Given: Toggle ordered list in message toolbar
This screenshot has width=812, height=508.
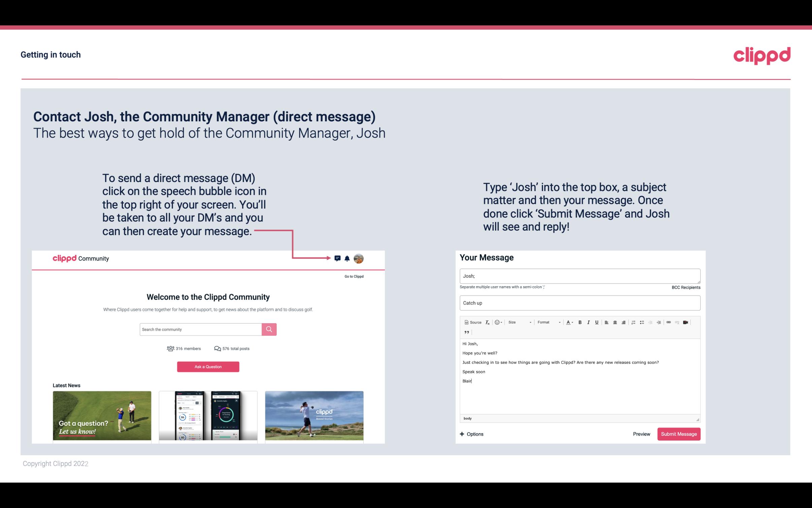Looking at the screenshot, I should (x=634, y=322).
